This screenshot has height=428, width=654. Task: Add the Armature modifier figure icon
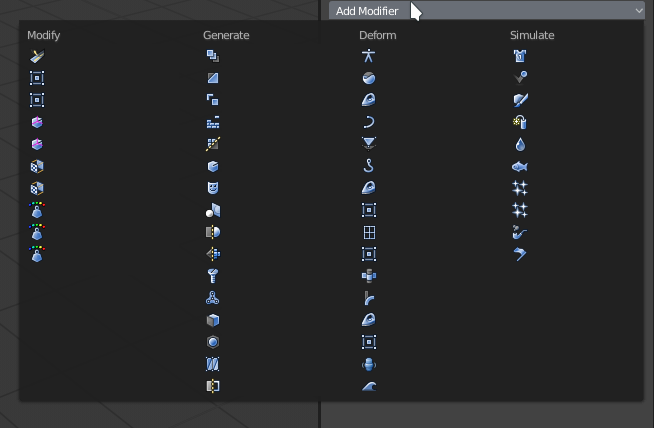pos(369,56)
